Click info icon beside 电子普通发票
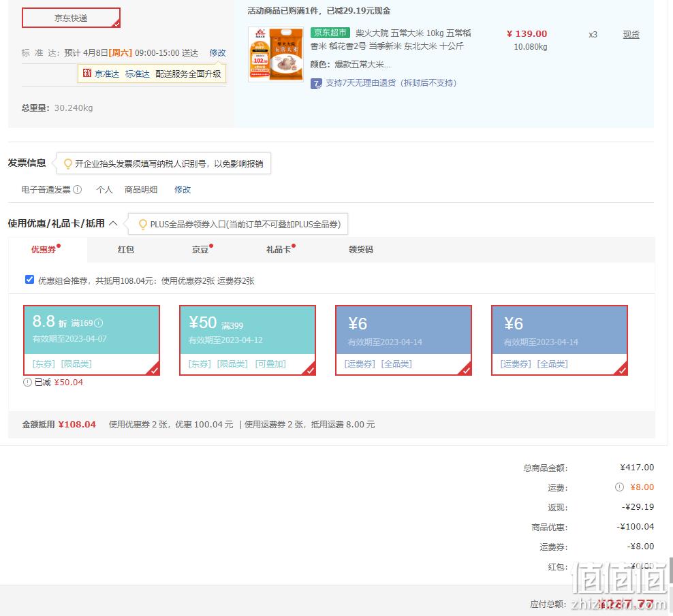The image size is (673, 616). (77, 190)
